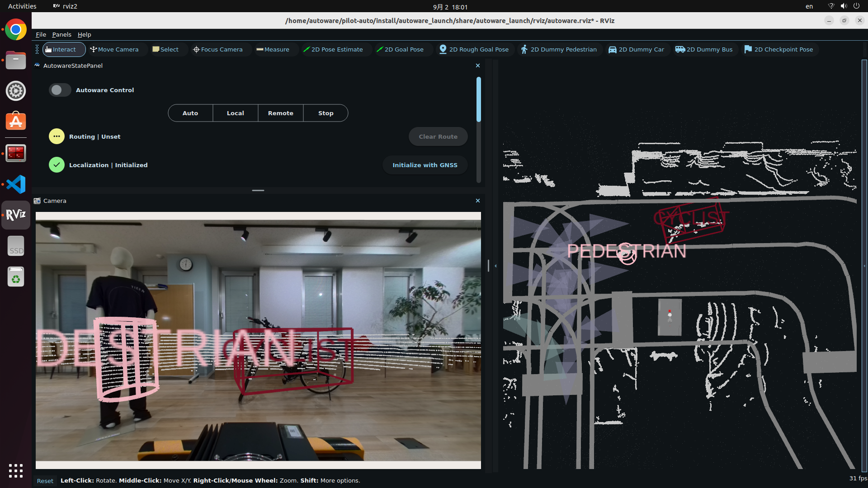Open the SSD drive from the dock

click(x=16, y=246)
